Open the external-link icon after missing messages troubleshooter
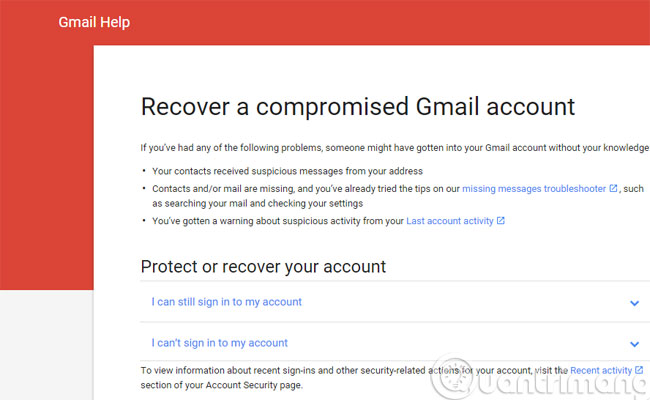Screen dimensions: 650x400 click(x=614, y=188)
